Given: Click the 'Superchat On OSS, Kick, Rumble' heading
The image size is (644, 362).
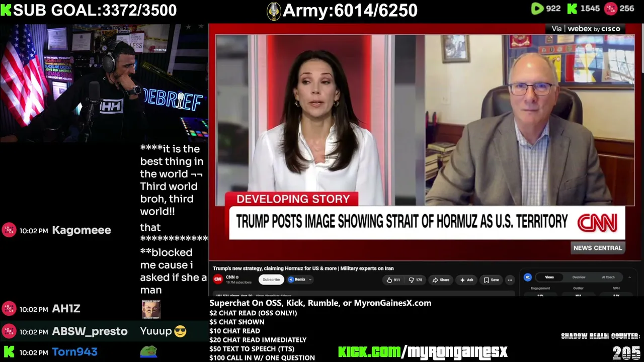Looking at the screenshot, I should [x=320, y=303].
